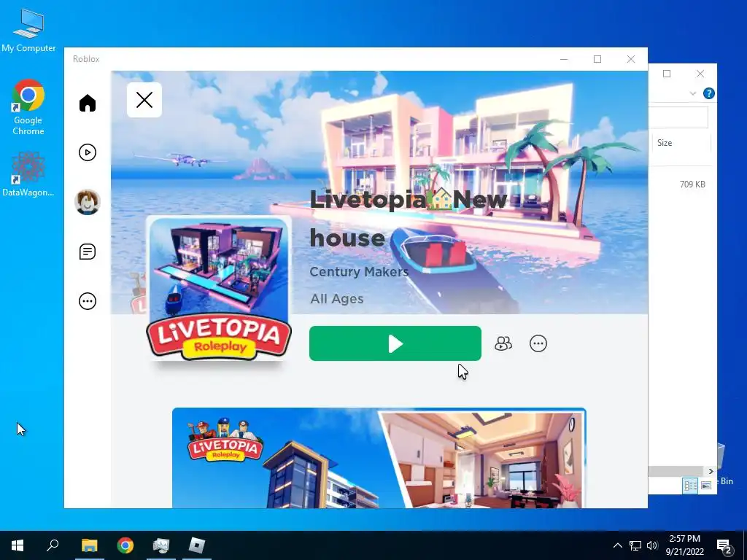Expand the ribbon chevron in Explorer window

tap(693, 93)
